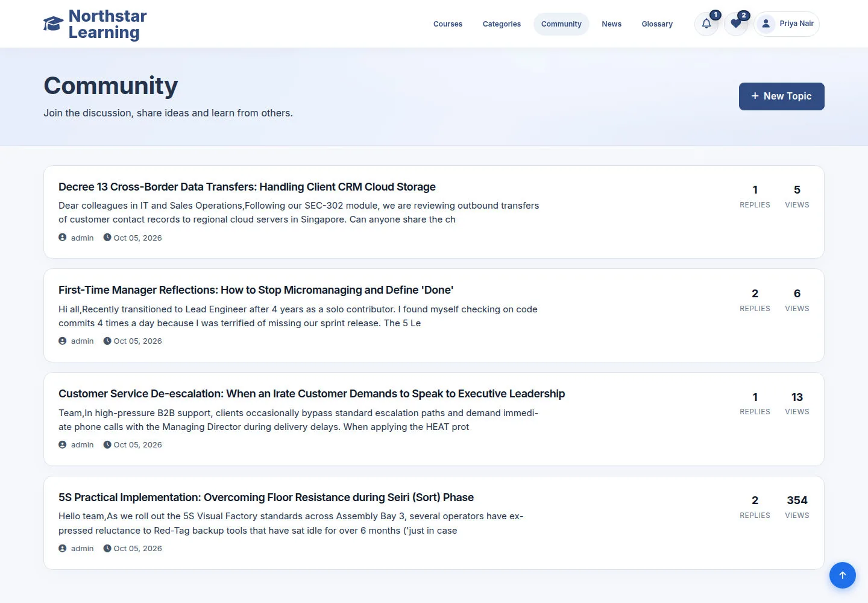The width and height of the screenshot is (868, 603).
Task: Click clock icon on Decree 13 topic
Action: (107, 238)
